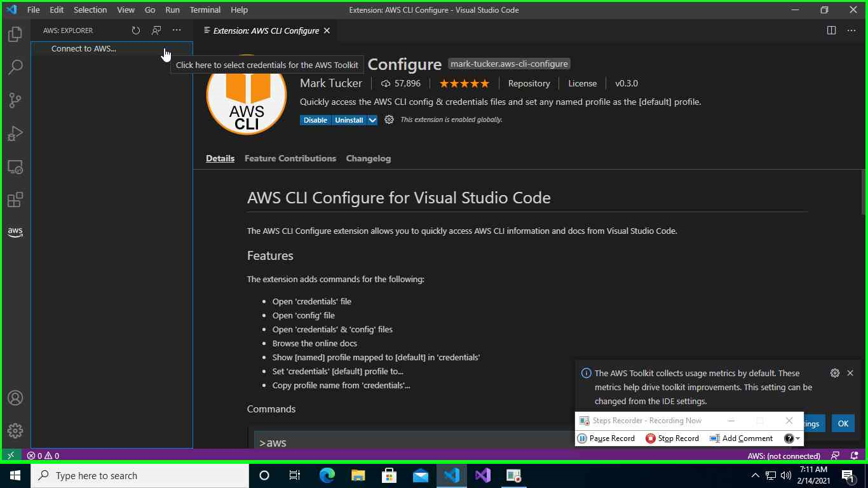Open Windows action center notifications
The width and height of the screenshot is (868, 488).
pos(848,475)
